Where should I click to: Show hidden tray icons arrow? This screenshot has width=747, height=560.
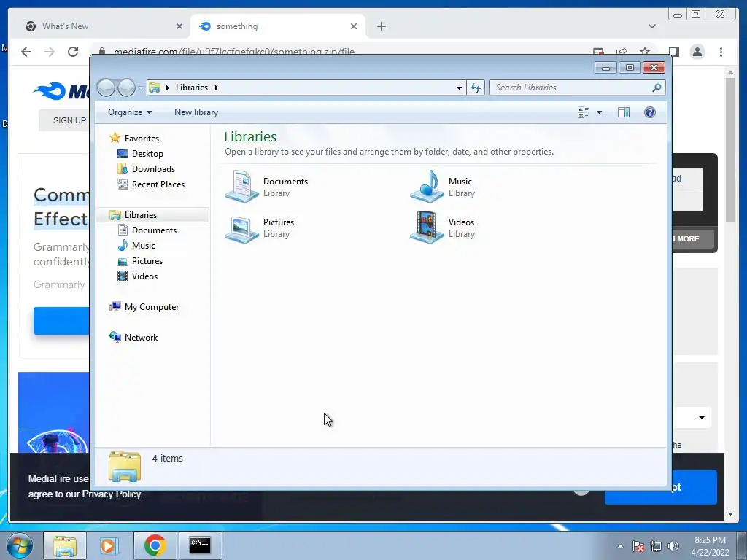coord(620,546)
